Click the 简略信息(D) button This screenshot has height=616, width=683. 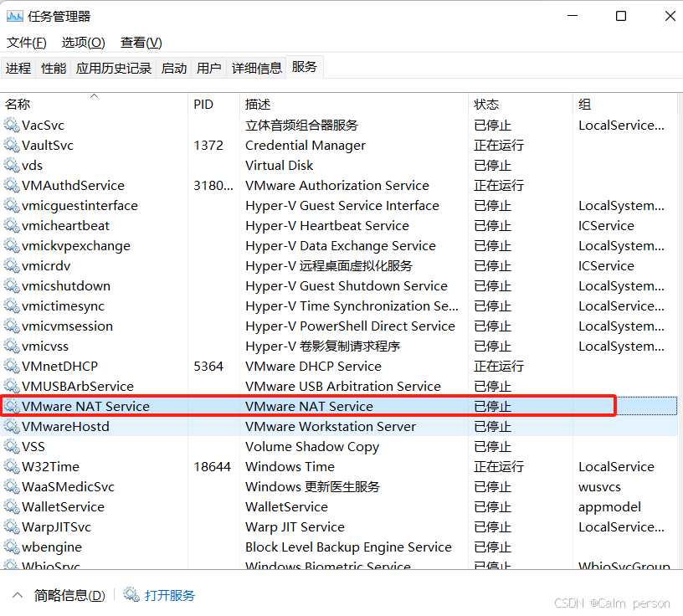click(x=69, y=595)
